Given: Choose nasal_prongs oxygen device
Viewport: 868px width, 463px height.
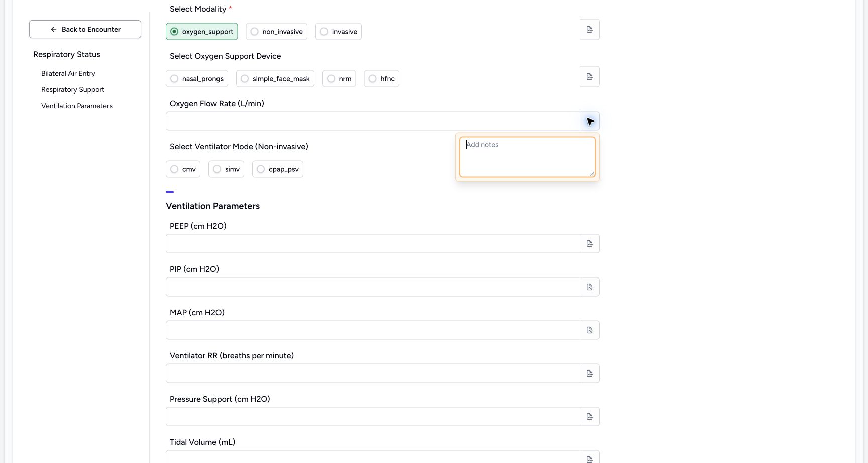Looking at the screenshot, I should tap(197, 79).
